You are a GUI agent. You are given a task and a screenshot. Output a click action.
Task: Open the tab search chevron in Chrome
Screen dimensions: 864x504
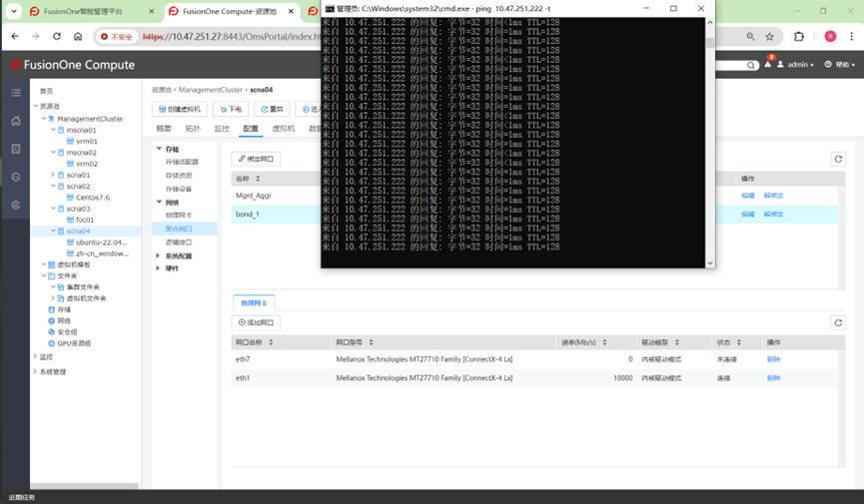click(x=14, y=10)
